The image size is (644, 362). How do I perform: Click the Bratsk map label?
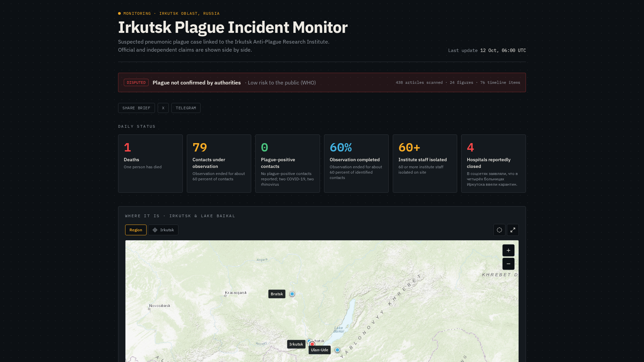pos(277,294)
